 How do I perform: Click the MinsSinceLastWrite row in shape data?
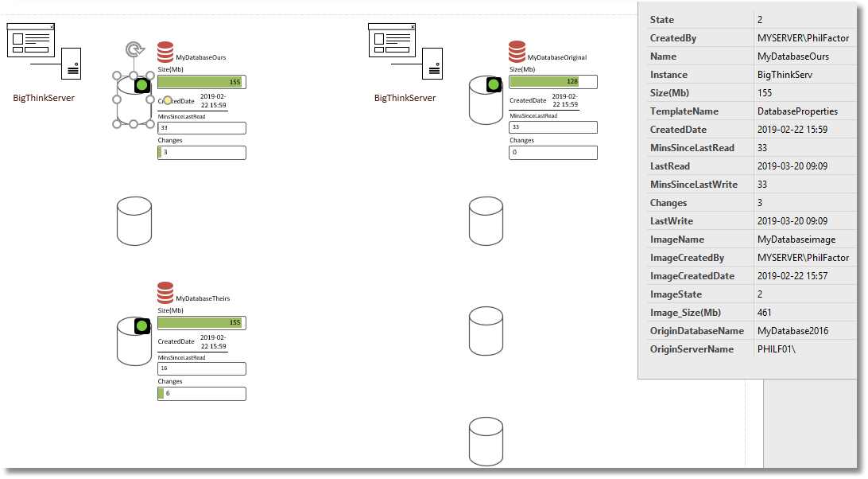(x=751, y=184)
